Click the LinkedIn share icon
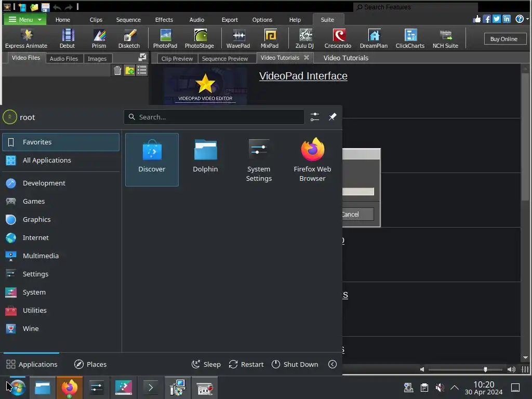 (x=507, y=19)
